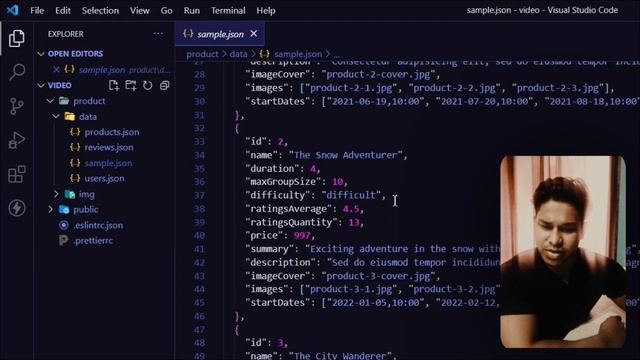Open reviews.json in the file tree

(109, 147)
